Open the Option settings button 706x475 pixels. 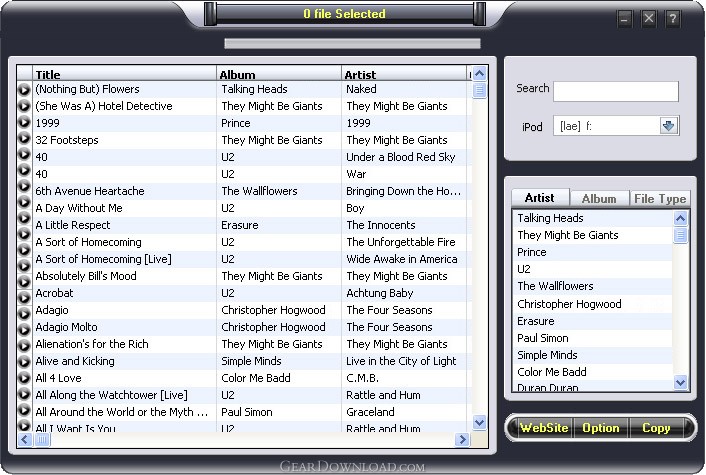click(601, 428)
